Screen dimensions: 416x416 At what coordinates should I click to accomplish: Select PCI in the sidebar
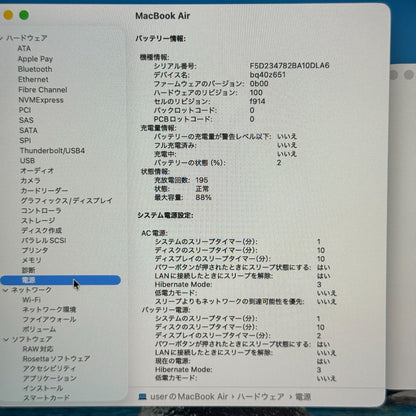pos(25,110)
